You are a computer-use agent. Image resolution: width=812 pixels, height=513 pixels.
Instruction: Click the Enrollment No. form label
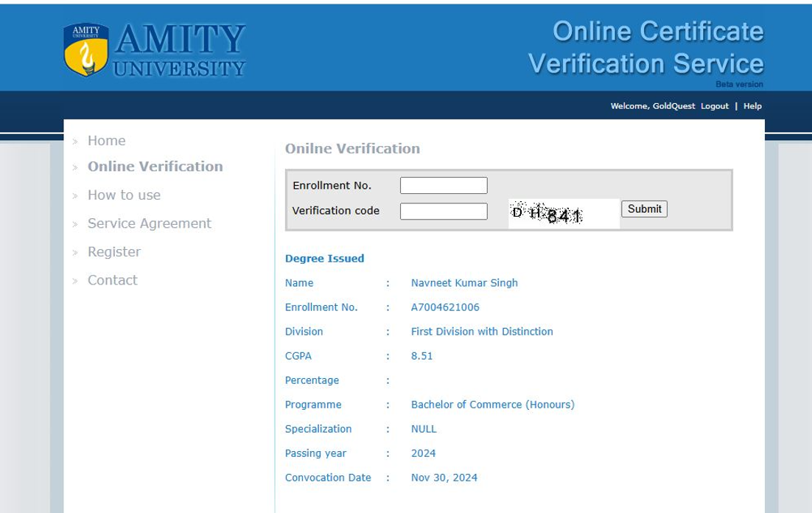click(x=332, y=186)
